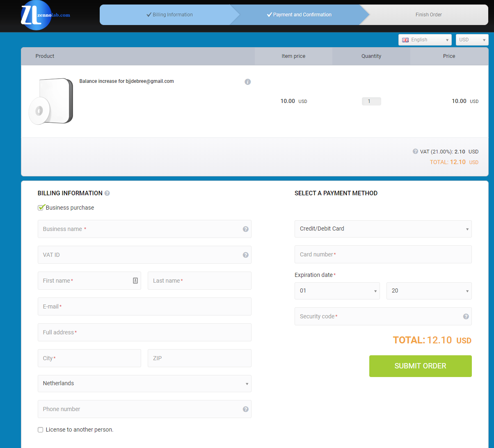Image resolution: width=494 pixels, height=448 pixels.
Task: Click Business name field help icon
Action: pyautogui.click(x=245, y=229)
